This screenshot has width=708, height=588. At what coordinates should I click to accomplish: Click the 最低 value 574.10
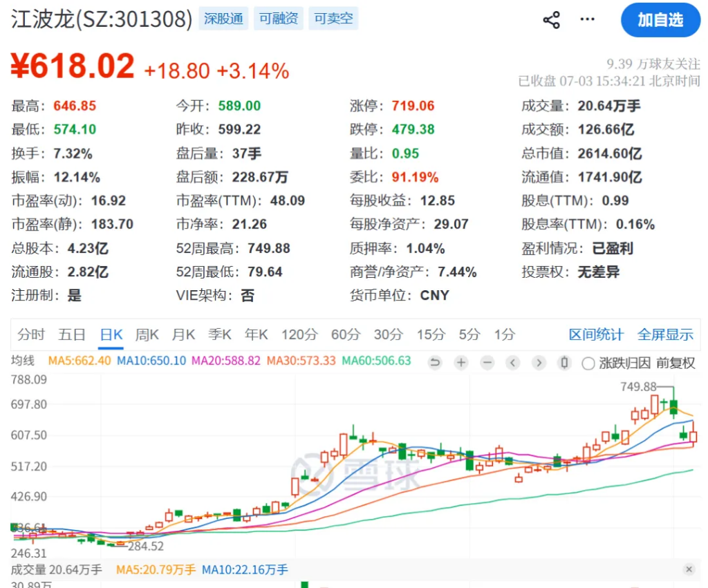75,129
